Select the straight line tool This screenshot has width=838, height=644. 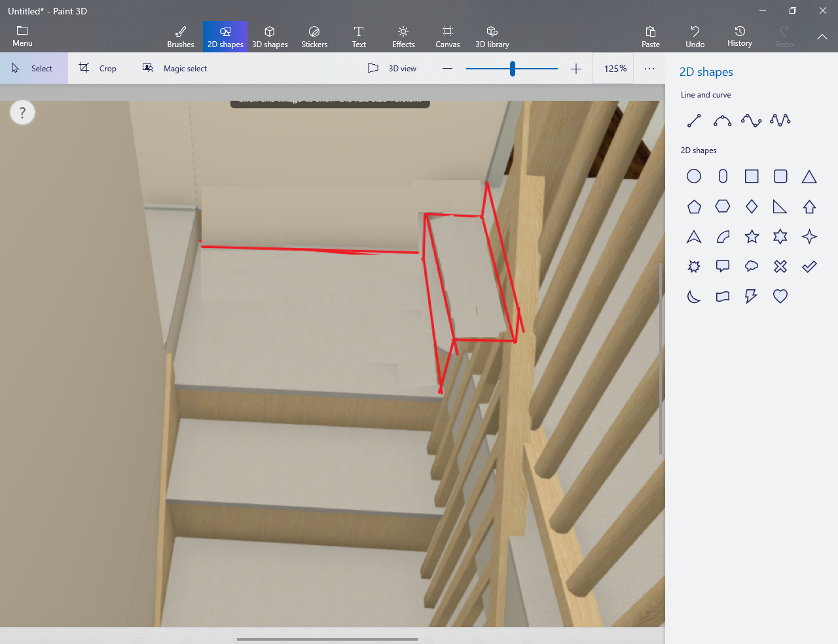click(694, 120)
